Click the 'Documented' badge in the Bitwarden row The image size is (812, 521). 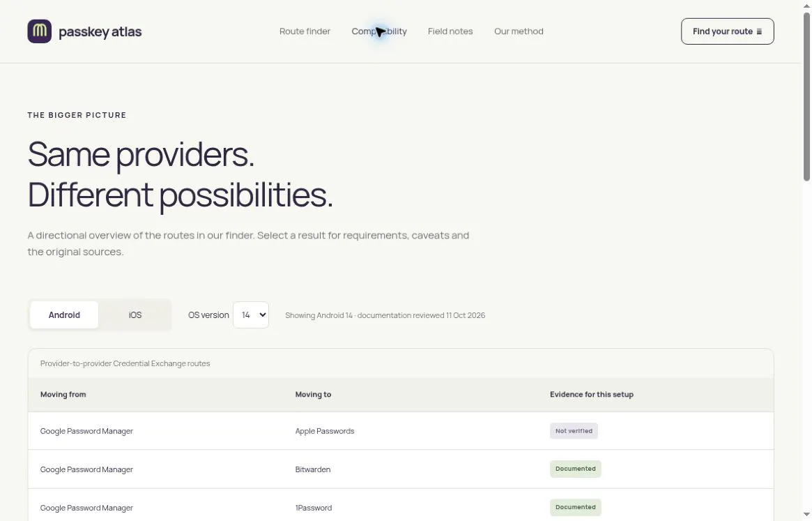pyautogui.click(x=575, y=469)
